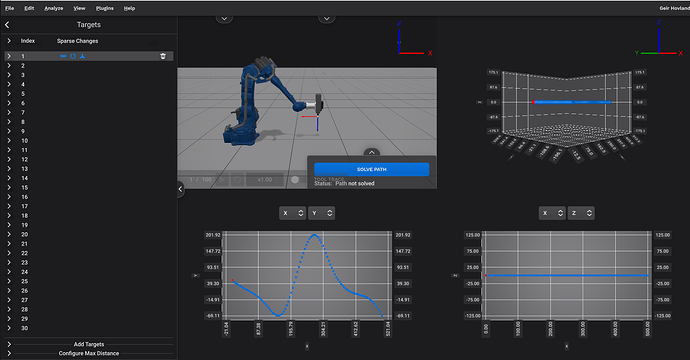Click axes frame icon on target 1
690x360 pixels.
[x=82, y=56]
